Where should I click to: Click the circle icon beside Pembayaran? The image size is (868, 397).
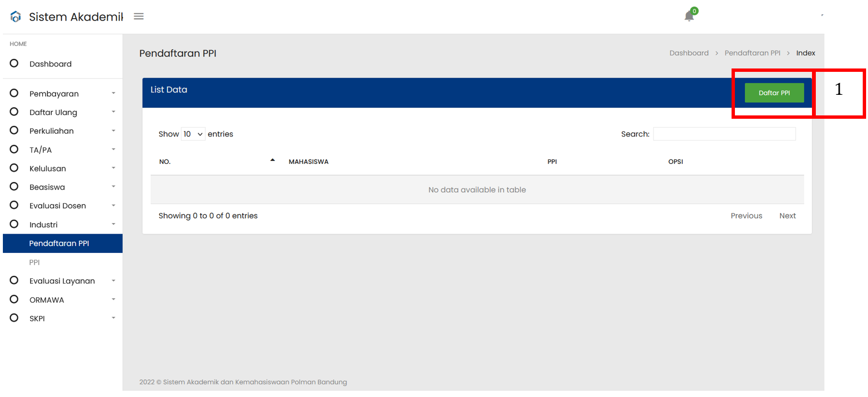click(14, 93)
